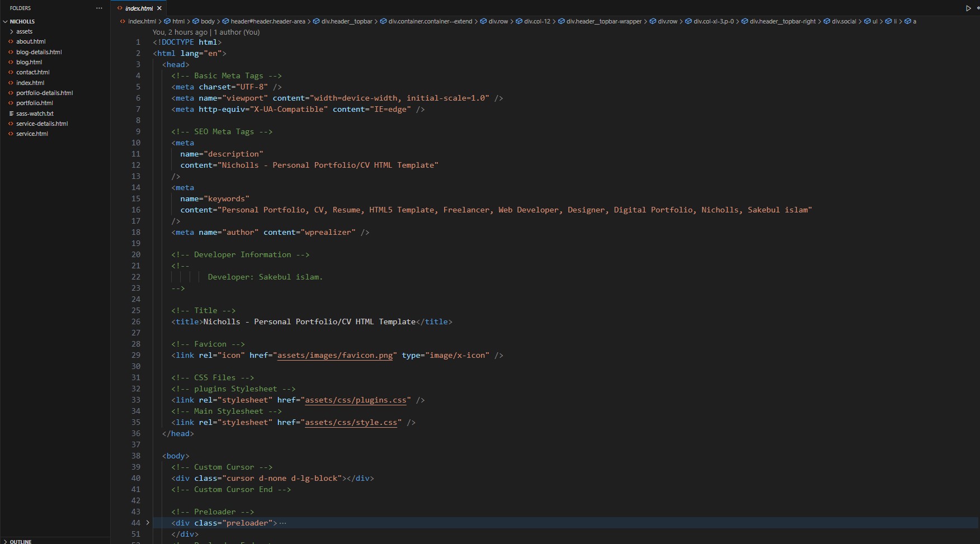Close the index.html editor tab
The image size is (980, 544).
159,8
